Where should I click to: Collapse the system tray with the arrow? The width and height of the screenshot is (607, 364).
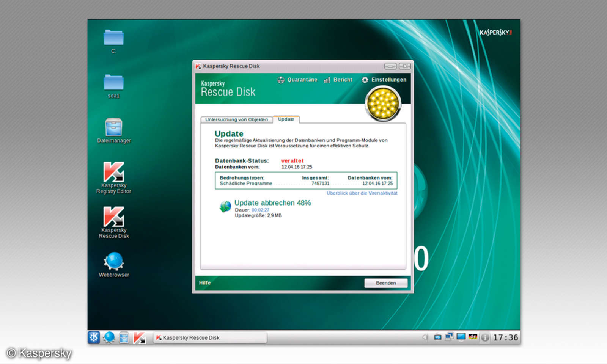tap(425, 336)
